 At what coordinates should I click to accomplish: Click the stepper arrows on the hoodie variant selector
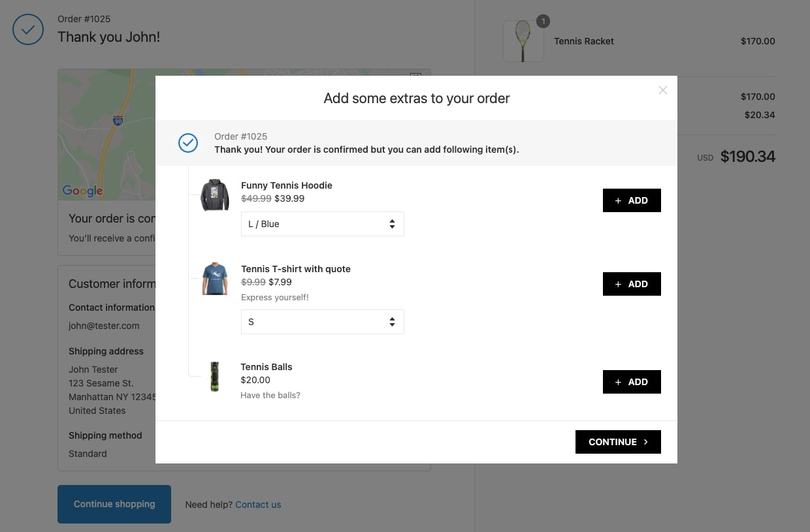[392, 223]
